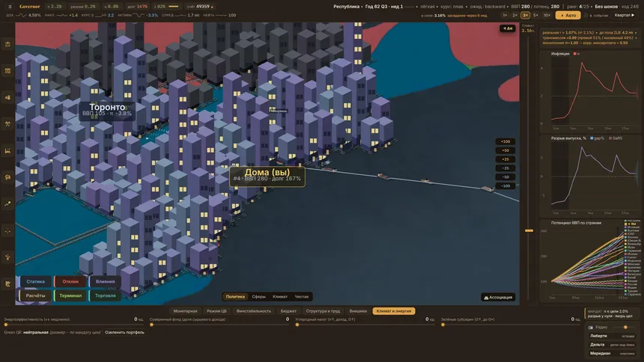The width and height of the screenshot is (644, 362).
Task: Collapse the side panel with ◀ button
Action: (508, 28)
